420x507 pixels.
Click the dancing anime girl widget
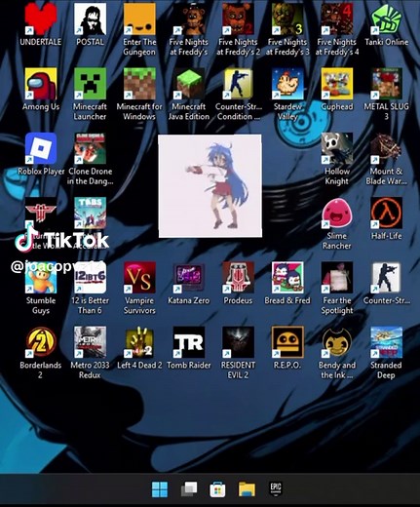[x=210, y=186]
